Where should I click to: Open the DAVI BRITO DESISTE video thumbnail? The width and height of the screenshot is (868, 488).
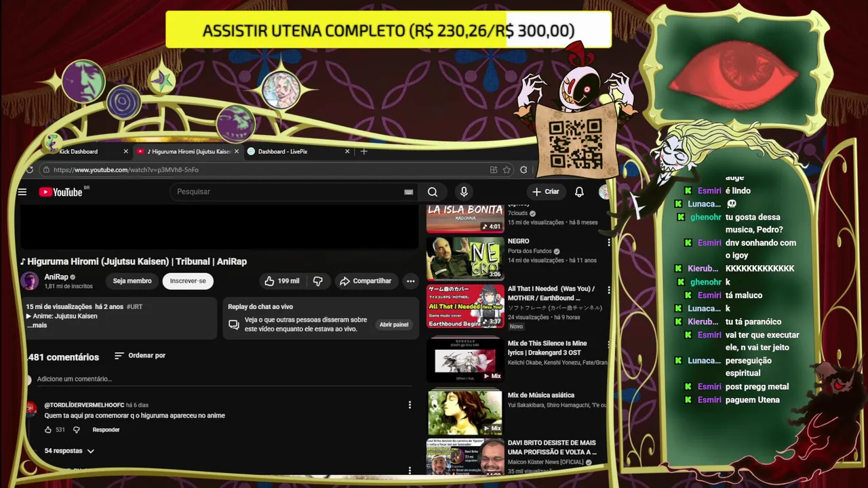tap(465, 456)
